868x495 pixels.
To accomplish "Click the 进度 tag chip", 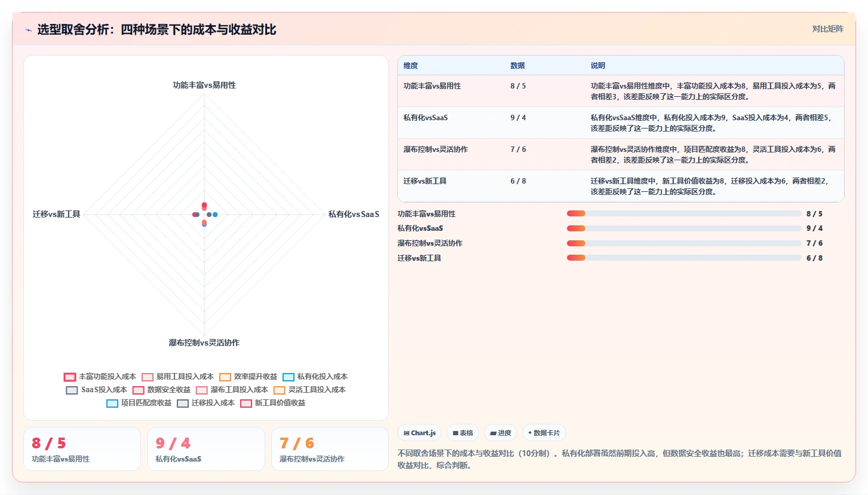I will click(x=501, y=433).
